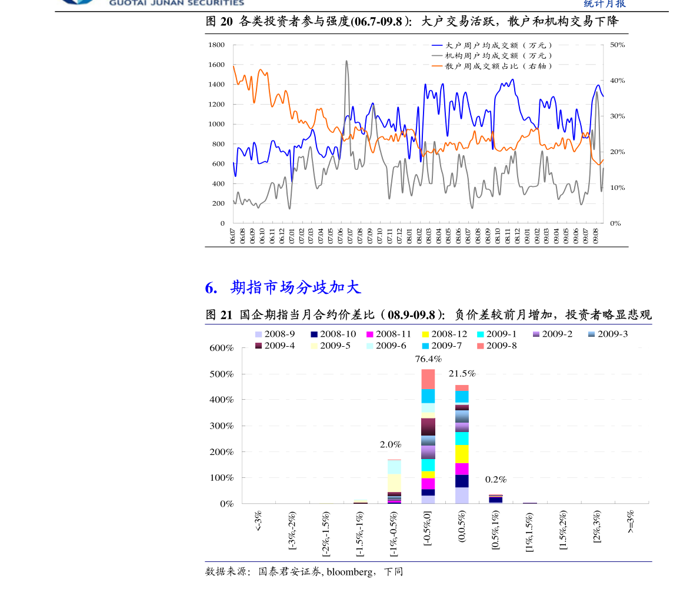Click legend entry '机构周户均成交额（万元）'
The image size is (700, 589).
[x=499, y=55]
